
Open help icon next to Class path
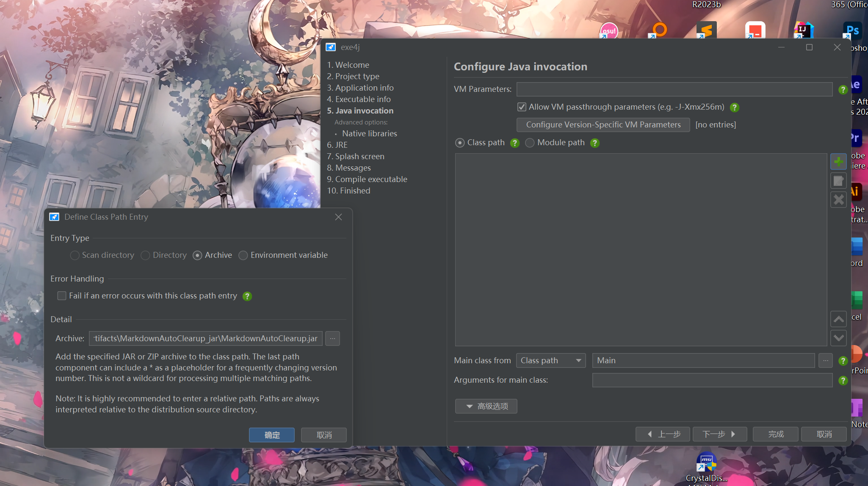pyautogui.click(x=514, y=143)
